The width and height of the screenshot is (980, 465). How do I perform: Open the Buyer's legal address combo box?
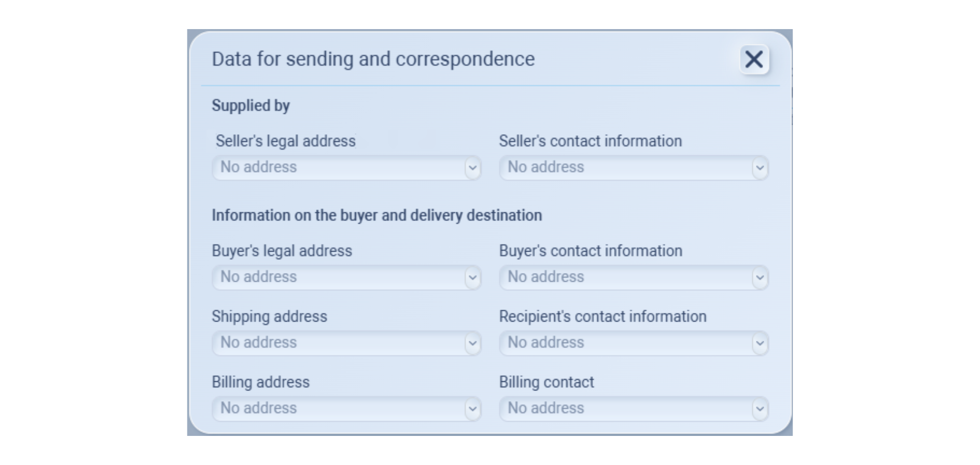tap(338, 278)
